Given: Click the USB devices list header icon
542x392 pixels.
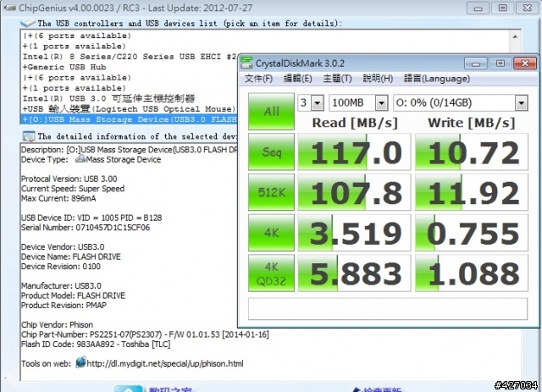Looking at the screenshot, I should point(28,23).
